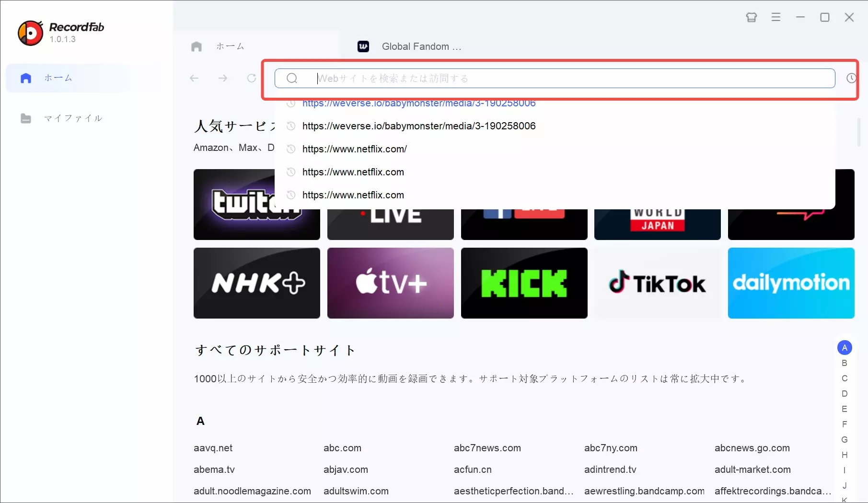Open browsing history clock icon
This screenshot has width=868, height=503.
click(x=851, y=78)
